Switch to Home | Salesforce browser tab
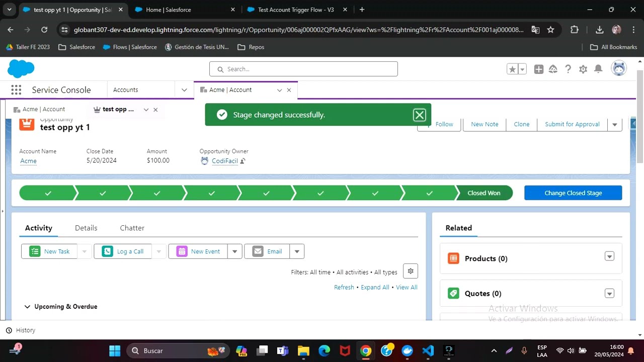The height and width of the screenshot is (362, 644). [x=185, y=10]
